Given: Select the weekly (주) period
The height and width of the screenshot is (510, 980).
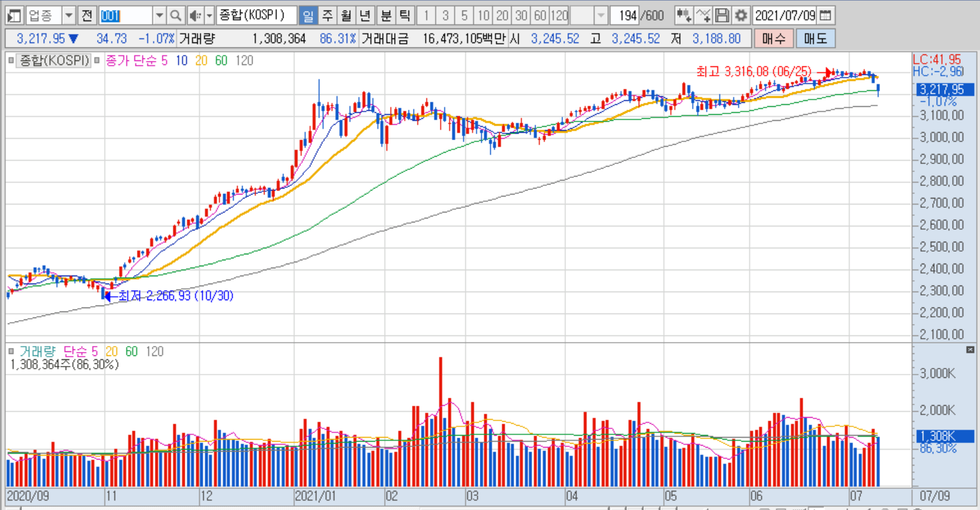Looking at the screenshot, I should [327, 15].
